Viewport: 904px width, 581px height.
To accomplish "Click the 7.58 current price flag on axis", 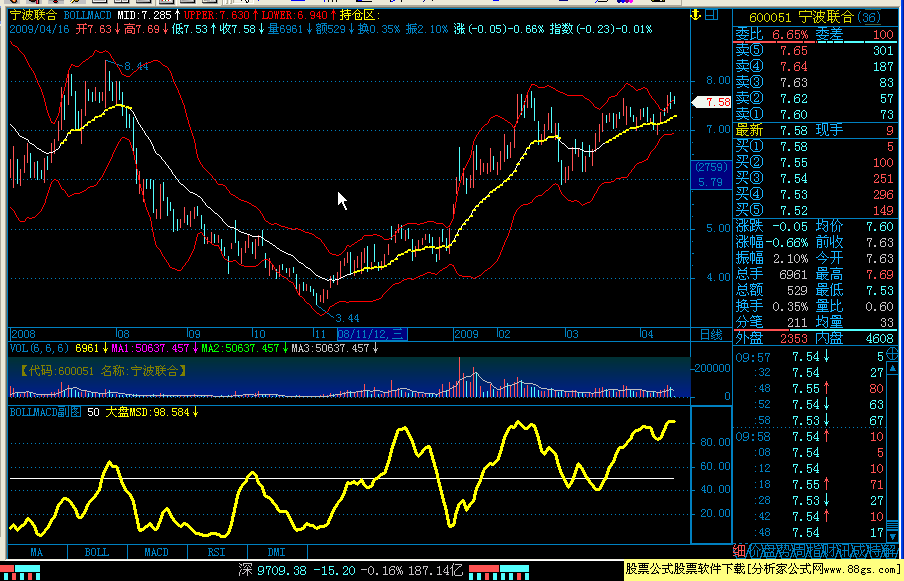I will click(x=711, y=102).
